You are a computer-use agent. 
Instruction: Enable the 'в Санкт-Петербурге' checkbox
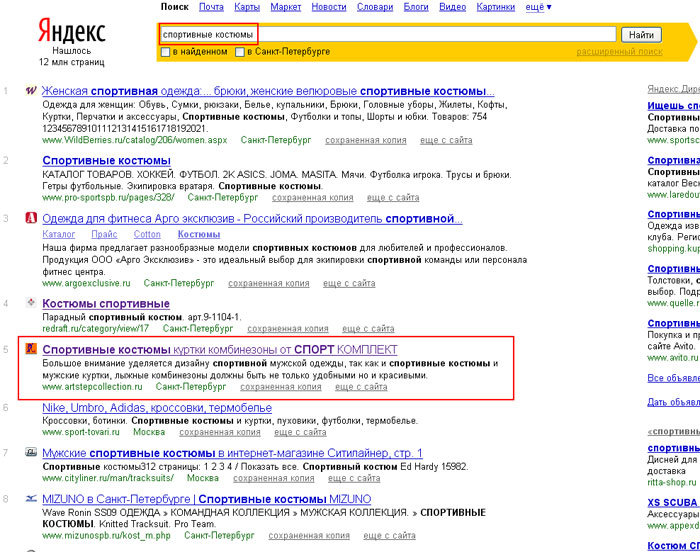click(x=240, y=52)
